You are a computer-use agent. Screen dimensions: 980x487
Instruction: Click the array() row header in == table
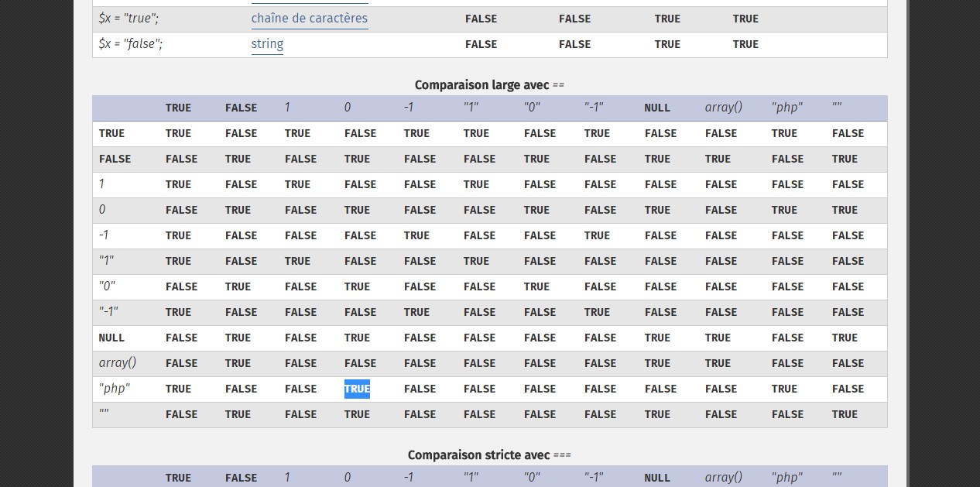(118, 363)
